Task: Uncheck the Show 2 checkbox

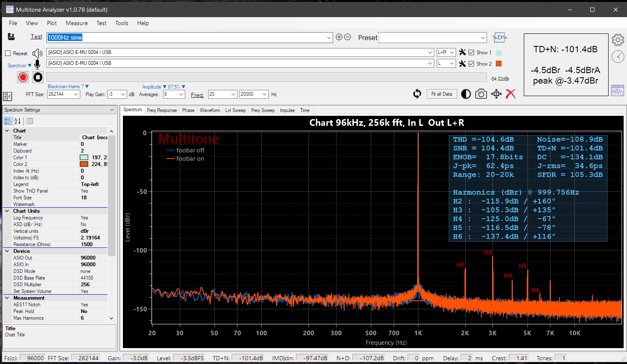Action: [x=472, y=64]
